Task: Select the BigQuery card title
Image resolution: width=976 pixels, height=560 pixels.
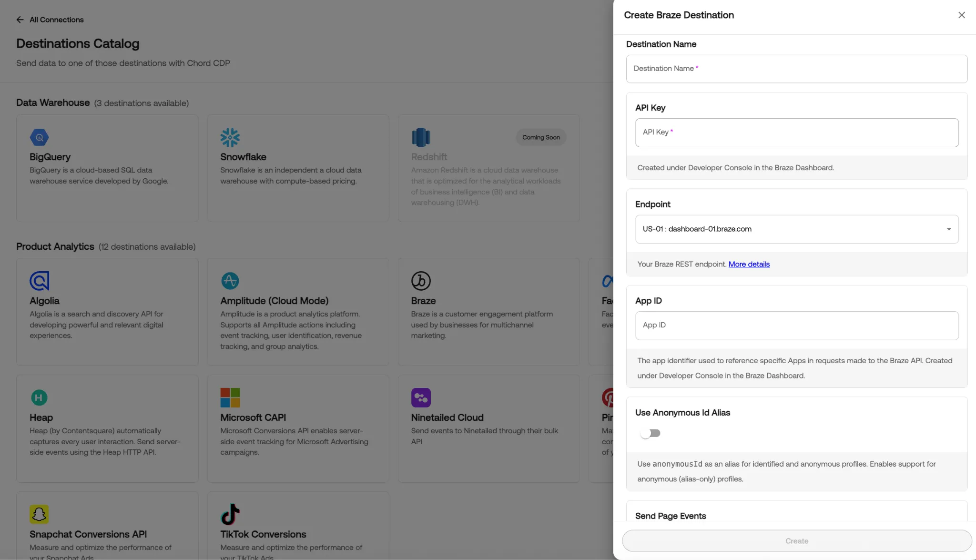Action: [50, 157]
